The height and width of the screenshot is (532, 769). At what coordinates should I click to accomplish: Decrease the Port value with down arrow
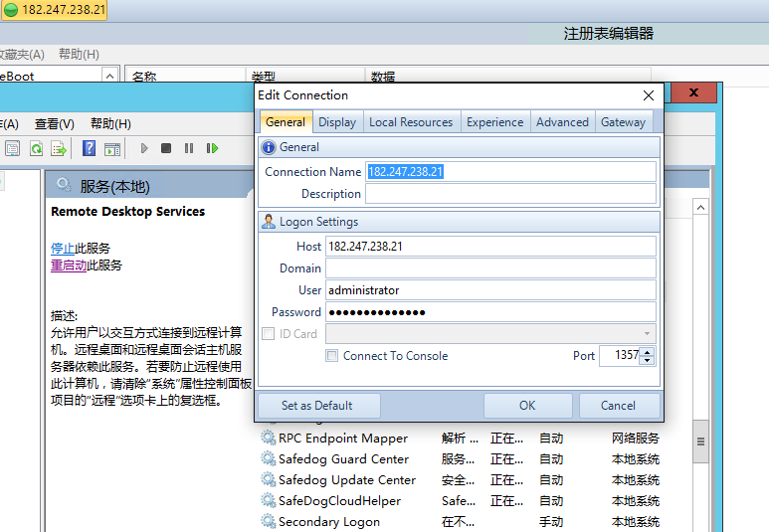pos(648,360)
